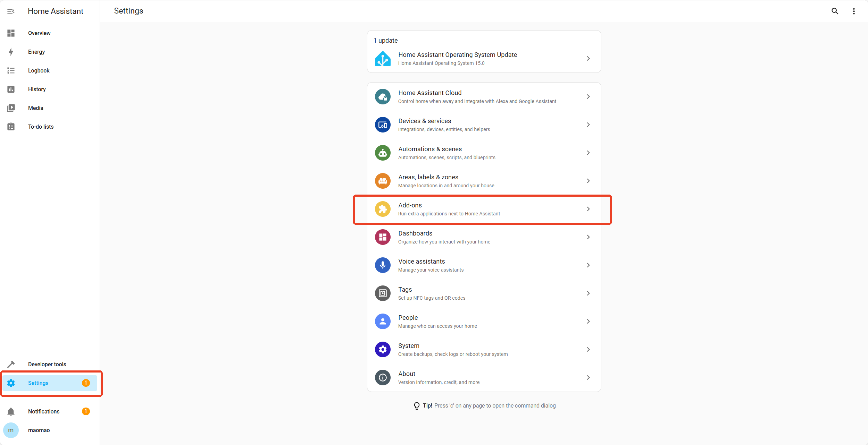Expand the Devices & services chevron
868x445 pixels.
tap(588, 125)
